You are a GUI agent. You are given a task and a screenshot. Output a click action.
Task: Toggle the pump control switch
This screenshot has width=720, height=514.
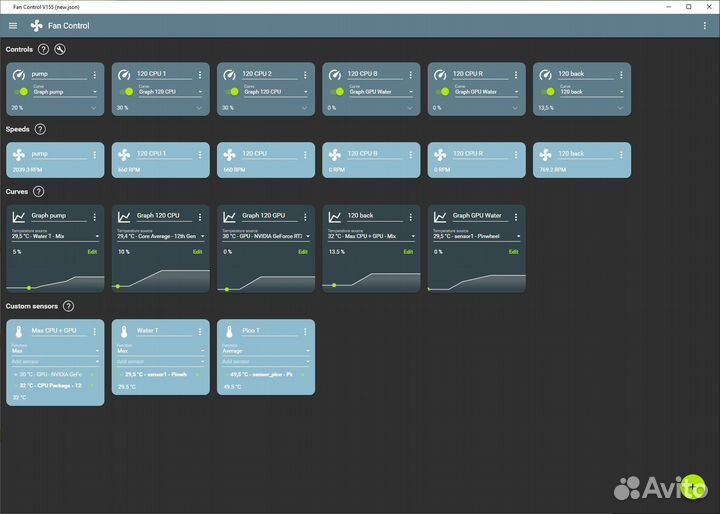pos(23,91)
